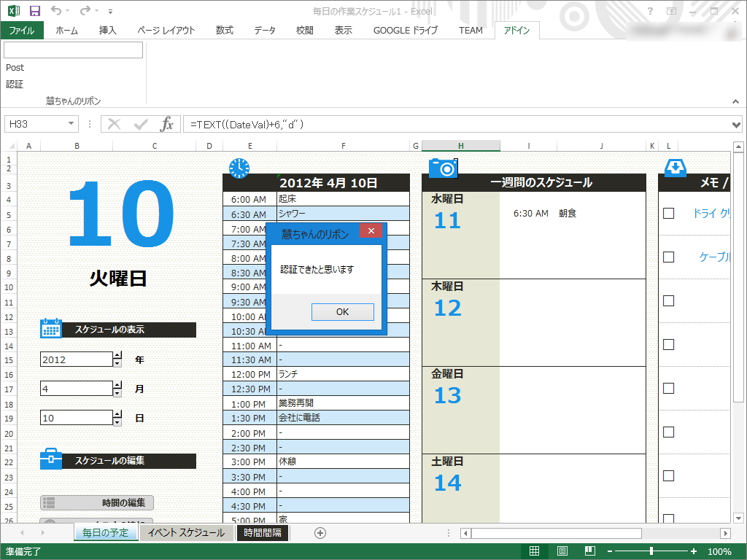Add a new sheet with plus icon
The width and height of the screenshot is (747, 560).
pos(320,533)
